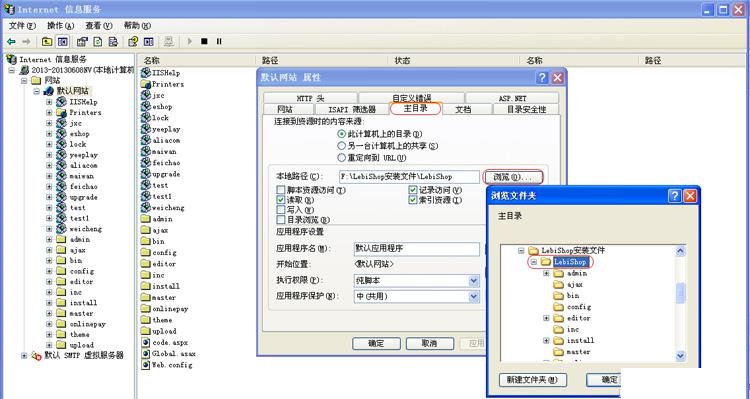Select code.aspx file in list pane
This screenshot has height=399, width=750.
[165, 343]
